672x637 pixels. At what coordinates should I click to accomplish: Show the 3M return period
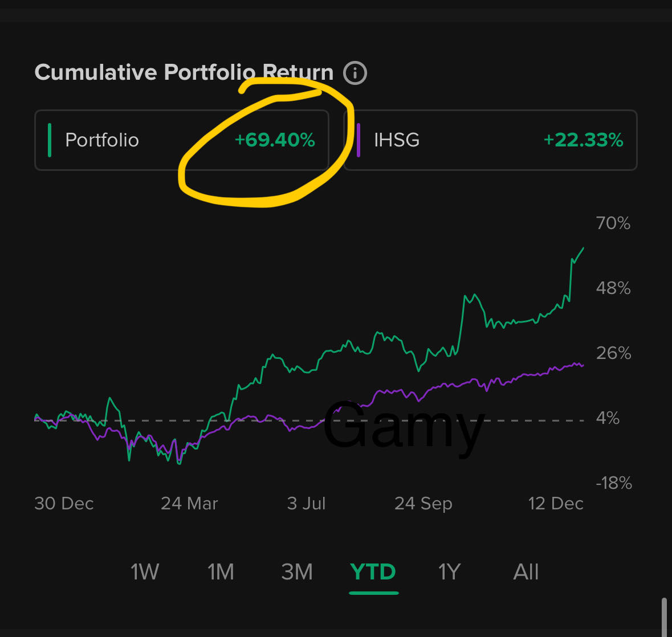pyautogui.click(x=297, y=571)
